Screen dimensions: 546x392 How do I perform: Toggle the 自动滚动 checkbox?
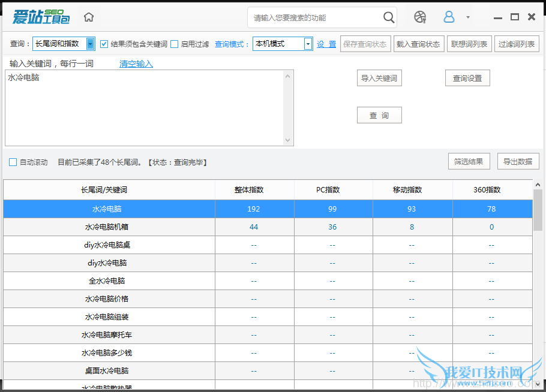[13, 162]
